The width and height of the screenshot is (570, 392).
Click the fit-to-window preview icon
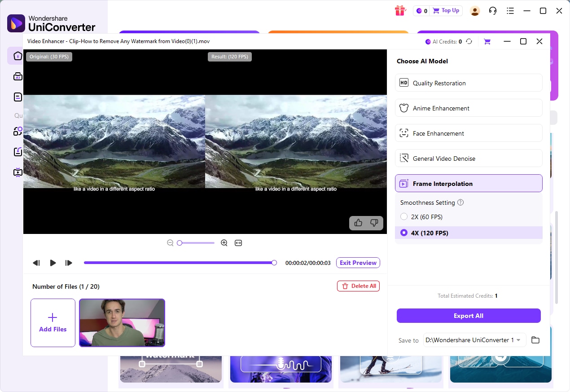(238, 243)
